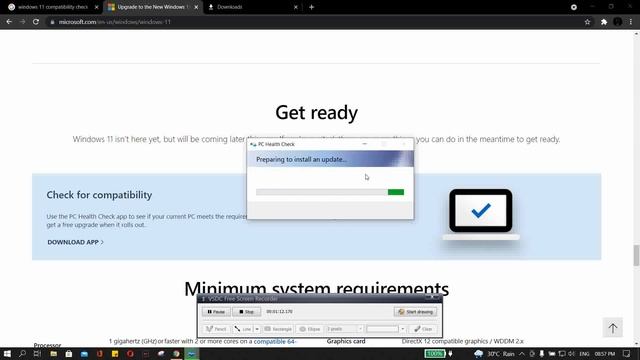Open the browser extensions puzzle icon
Screen dimensions: 640x360
pyautogui.click(x=604, y=22)
